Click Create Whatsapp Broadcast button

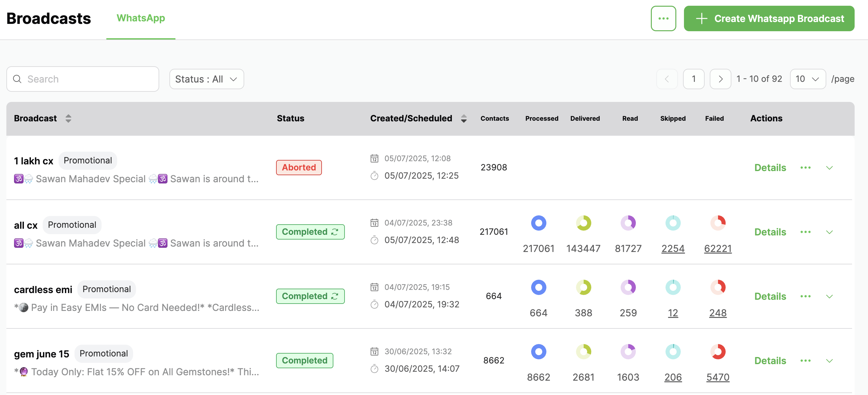click(769, 18)
